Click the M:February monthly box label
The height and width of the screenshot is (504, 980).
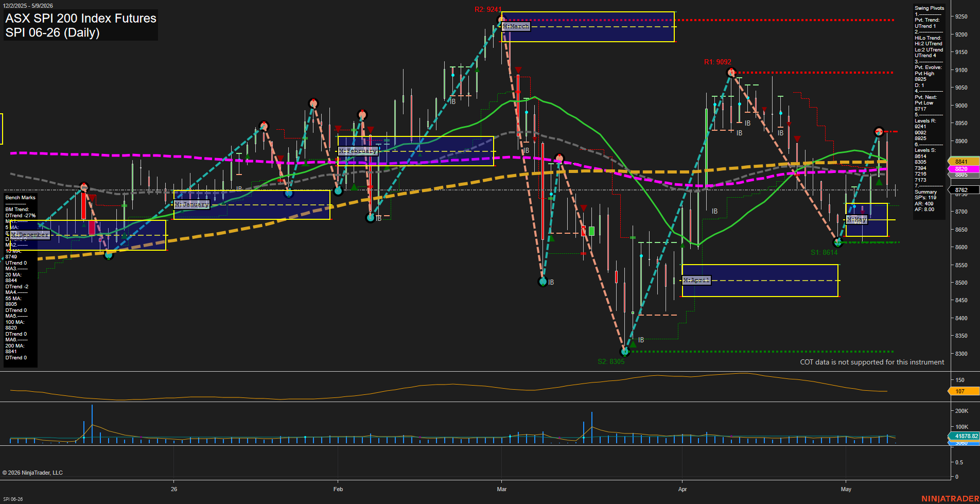pyautogui.click(x=358, y=151)
